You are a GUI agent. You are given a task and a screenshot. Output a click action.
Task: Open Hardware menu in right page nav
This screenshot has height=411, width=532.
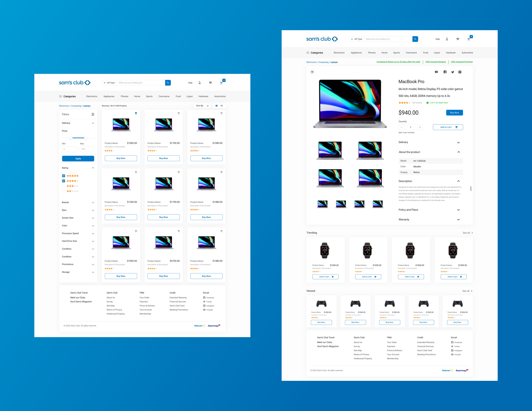[451, 53]
